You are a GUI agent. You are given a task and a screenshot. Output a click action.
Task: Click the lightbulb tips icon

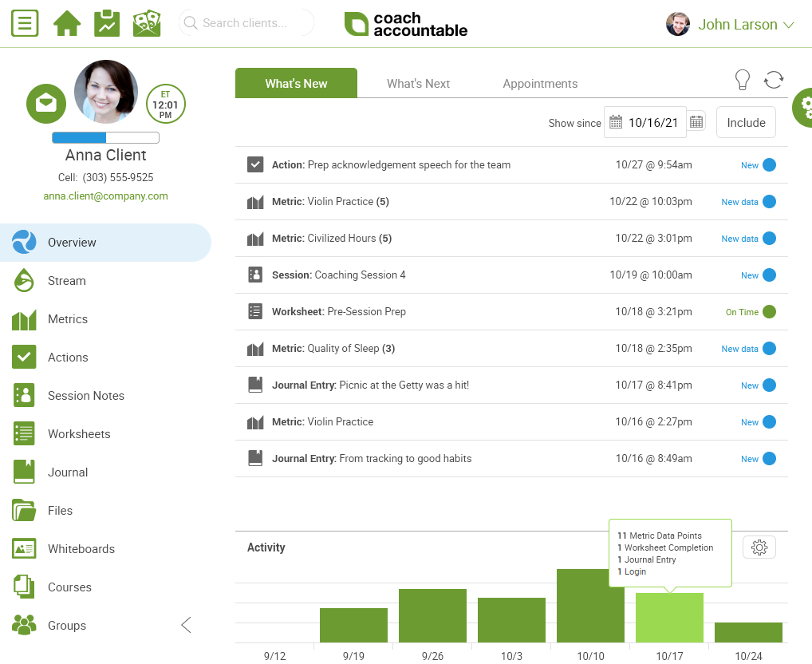tap(743, 81)
